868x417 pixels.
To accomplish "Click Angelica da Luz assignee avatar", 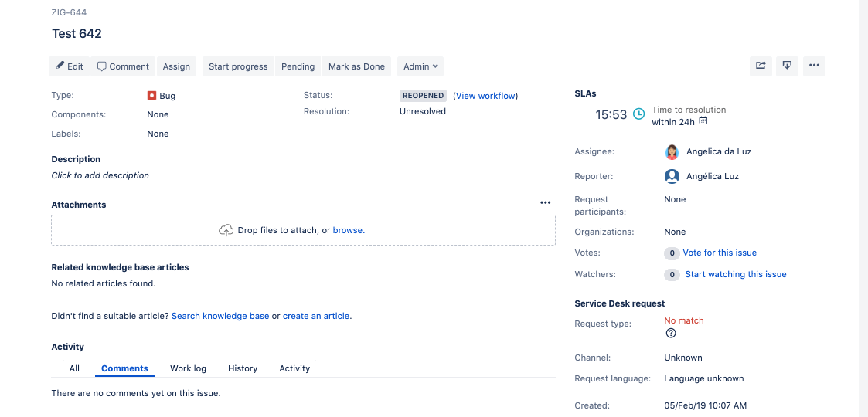I will click(x=672, y=152).
